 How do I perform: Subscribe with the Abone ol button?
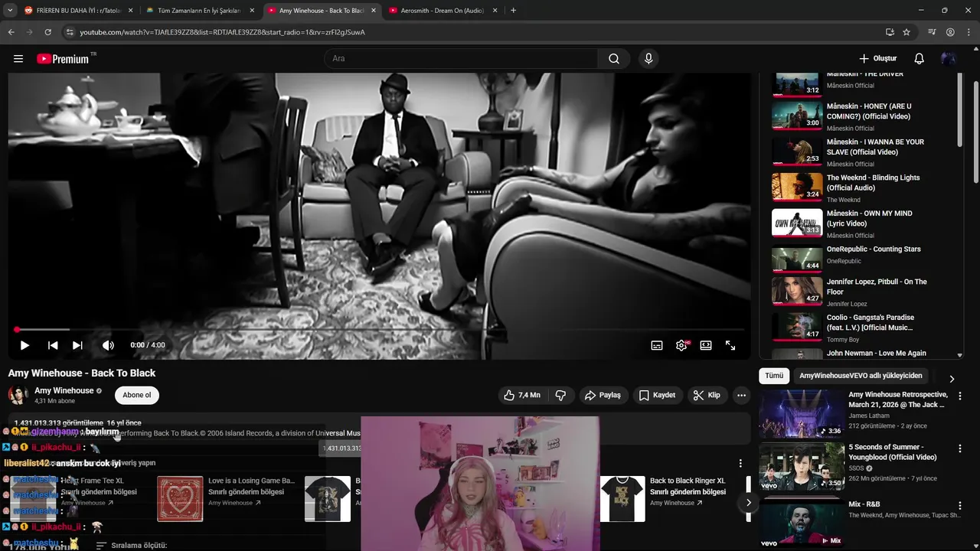click(137, 395)
